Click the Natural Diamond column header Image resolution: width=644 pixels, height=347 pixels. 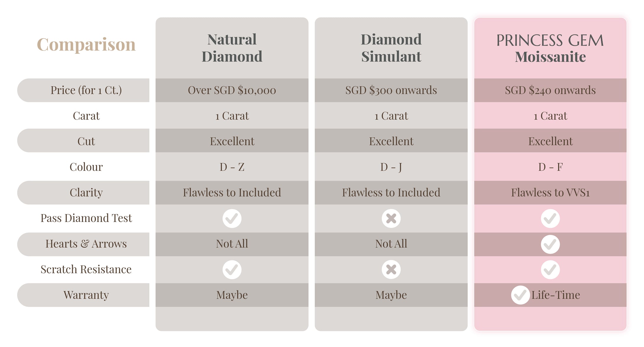coord(232,48)
